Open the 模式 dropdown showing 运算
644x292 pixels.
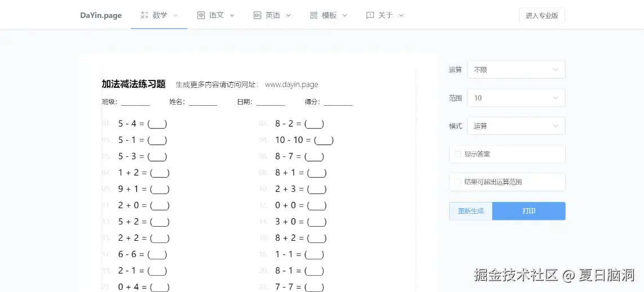pos(516,126)
